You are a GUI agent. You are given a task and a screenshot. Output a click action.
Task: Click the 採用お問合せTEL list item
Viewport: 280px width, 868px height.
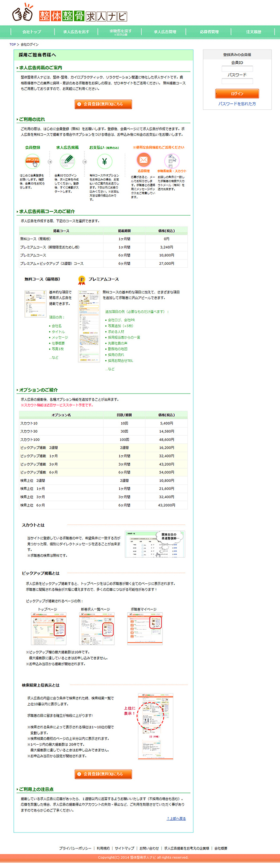(120, 361)
